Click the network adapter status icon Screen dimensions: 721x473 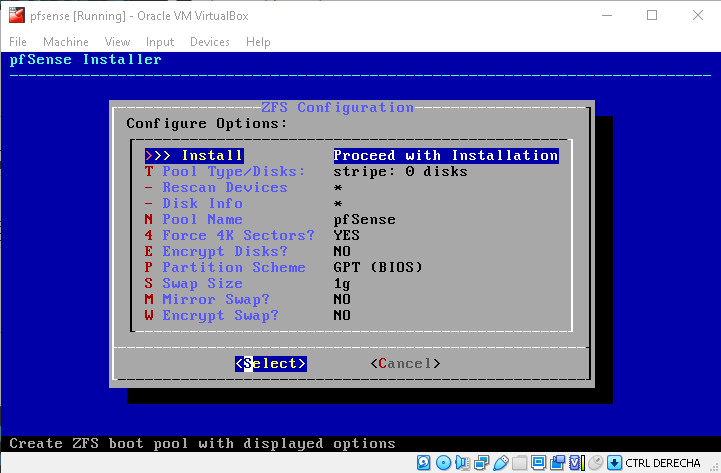[x=480, y=462]
